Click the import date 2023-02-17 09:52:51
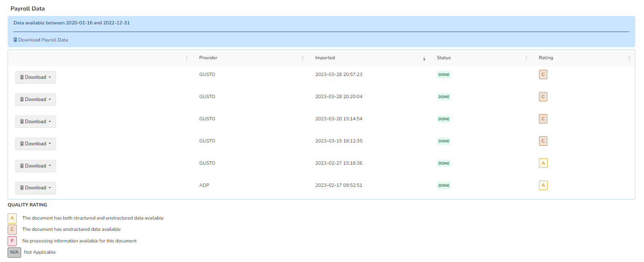Image resolution: width=644 pixels, height=262 pixels. click(339, 185)
